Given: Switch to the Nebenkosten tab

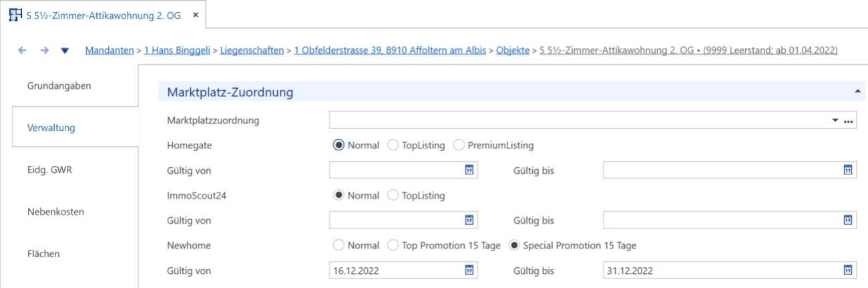Looking at the screenshot, I should click(55, 212).
